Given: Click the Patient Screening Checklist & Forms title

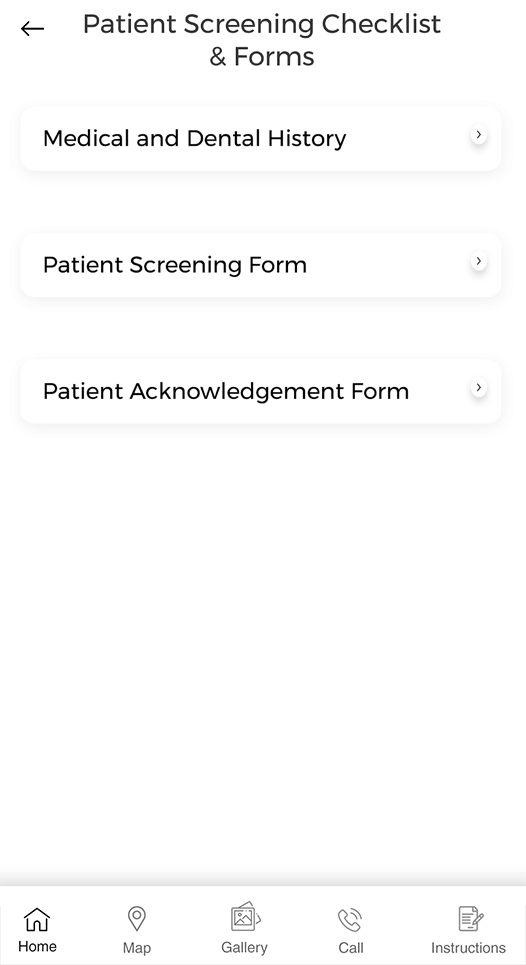Looking at the screenshot, I should click(262, 40).
